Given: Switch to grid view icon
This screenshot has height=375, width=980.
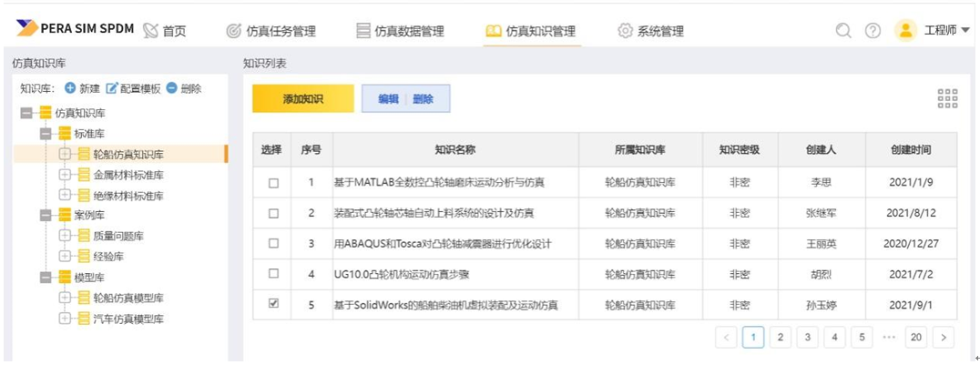Looking at the screenshot, I should point(947,99).
